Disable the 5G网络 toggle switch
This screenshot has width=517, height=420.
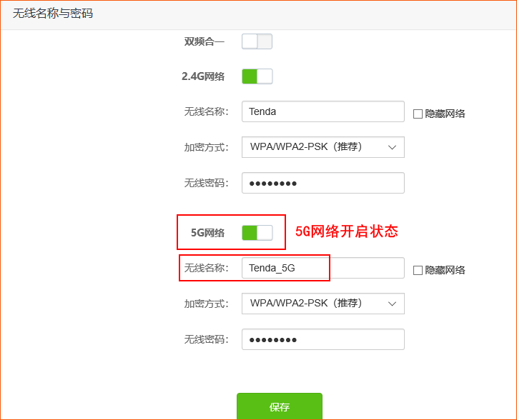pyautogui.click(x=257, y=233)
